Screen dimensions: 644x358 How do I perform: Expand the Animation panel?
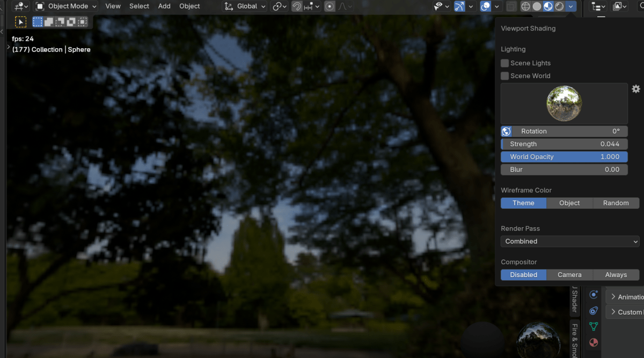point(625,297)
